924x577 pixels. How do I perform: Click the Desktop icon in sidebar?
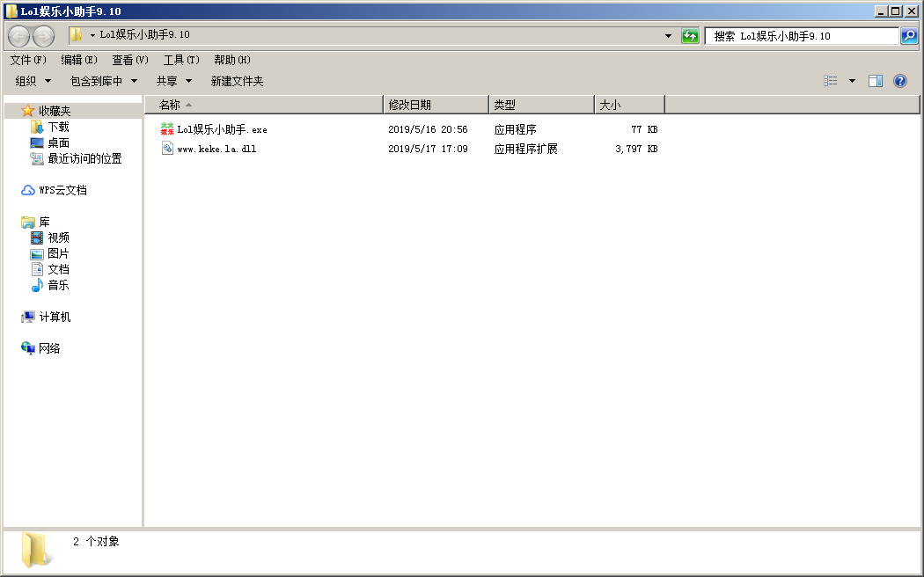click(37, 143)
